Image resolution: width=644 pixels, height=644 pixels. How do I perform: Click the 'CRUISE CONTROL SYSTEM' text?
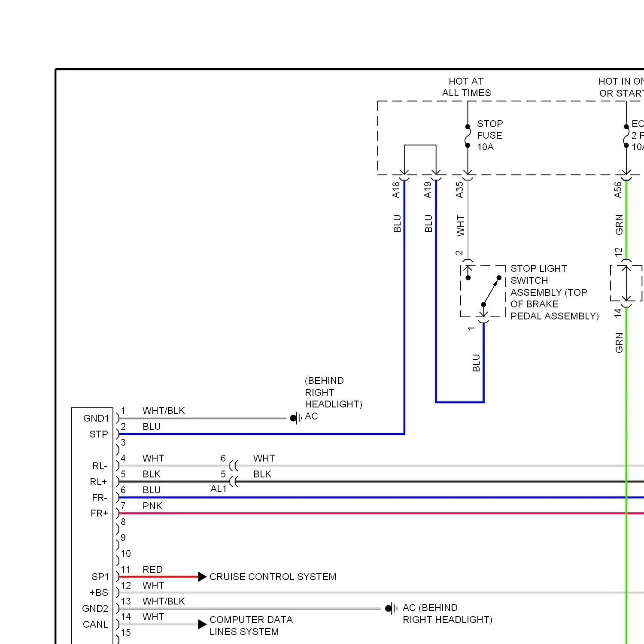273,577
